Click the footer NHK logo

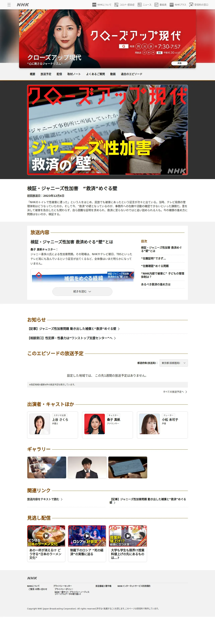click(x=32, y=578)
